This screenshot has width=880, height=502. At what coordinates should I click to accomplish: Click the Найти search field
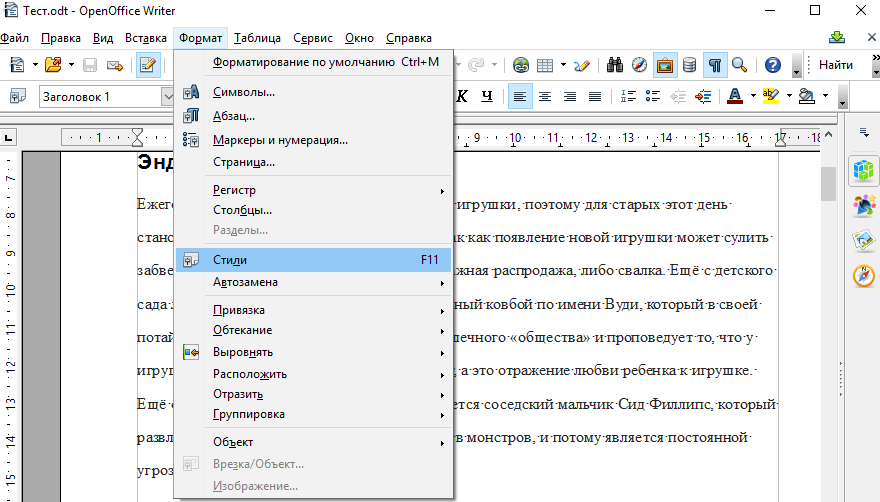point(835,65)
